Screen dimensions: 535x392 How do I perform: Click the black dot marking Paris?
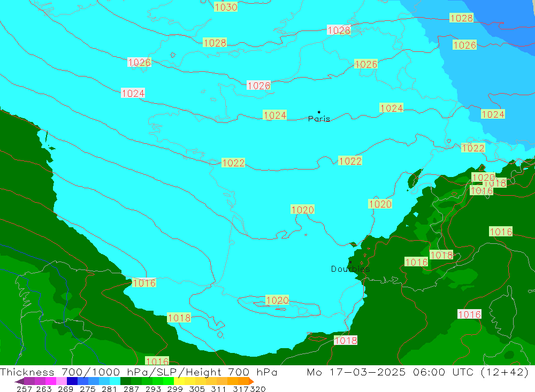[x=319, y=112]
